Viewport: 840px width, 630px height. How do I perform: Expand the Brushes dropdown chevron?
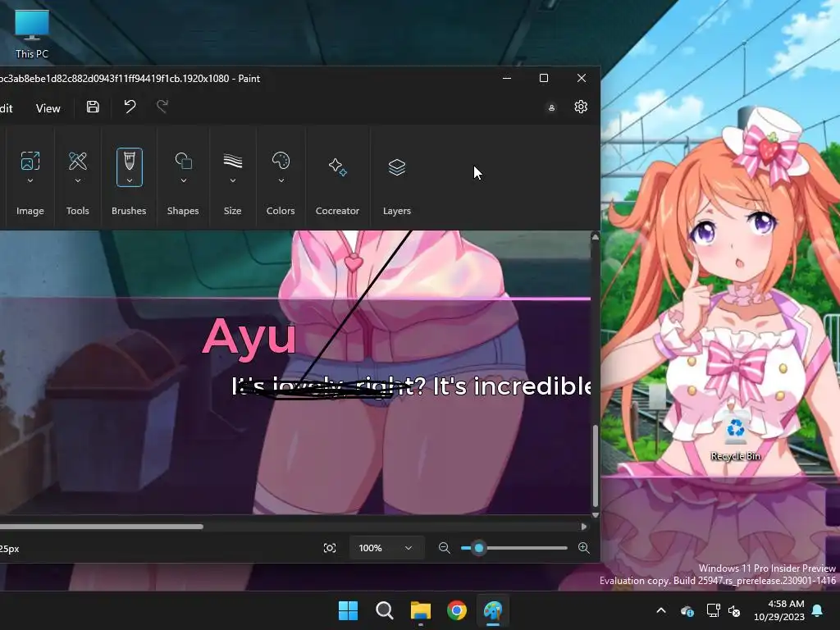point(129,180)
